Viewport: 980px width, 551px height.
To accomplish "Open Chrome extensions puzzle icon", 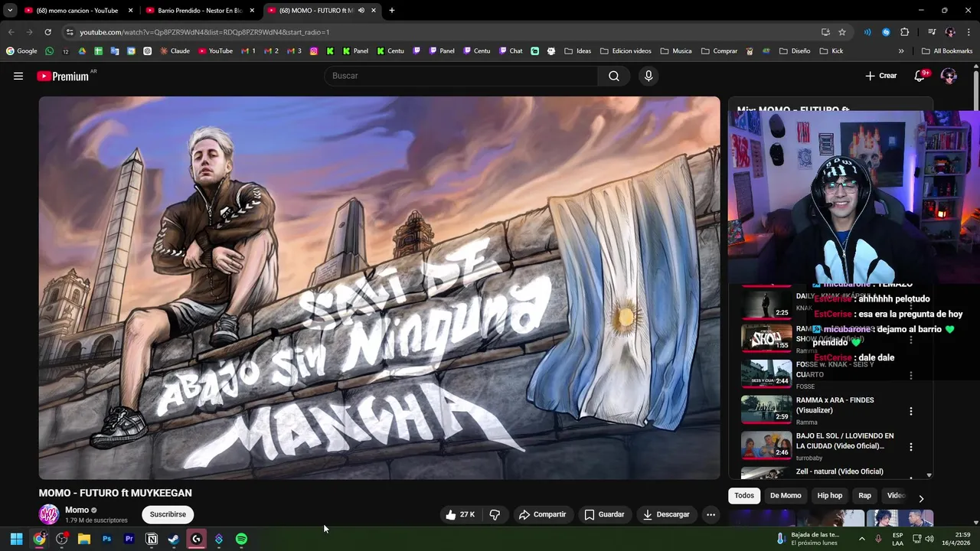I will coord(904,32).
